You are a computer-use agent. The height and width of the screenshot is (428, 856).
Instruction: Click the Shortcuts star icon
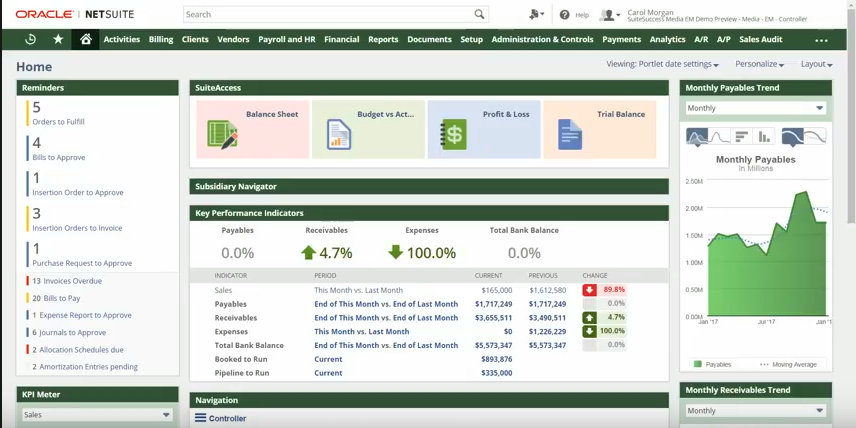coord(58,40)
